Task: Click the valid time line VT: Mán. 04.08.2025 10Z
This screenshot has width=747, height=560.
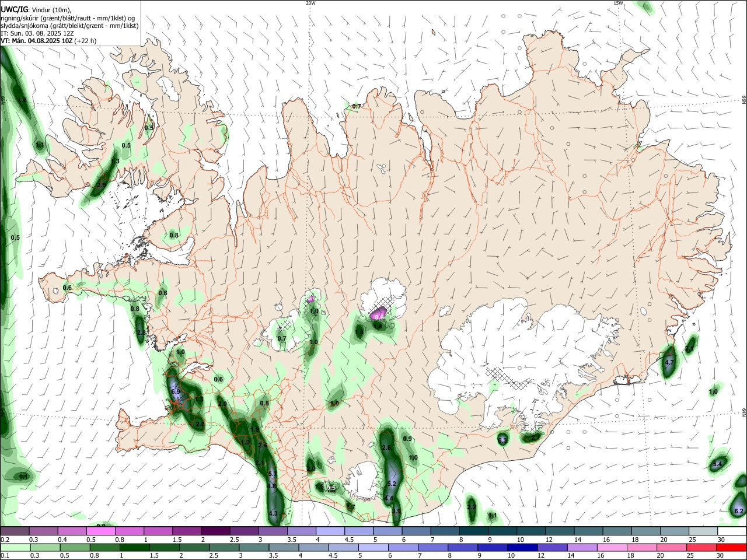Action: click(37, 41)
